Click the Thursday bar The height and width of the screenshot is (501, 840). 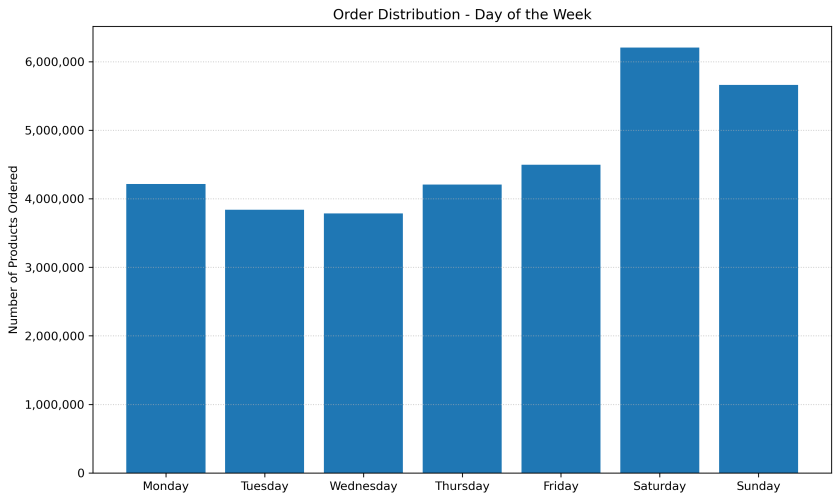462,328
